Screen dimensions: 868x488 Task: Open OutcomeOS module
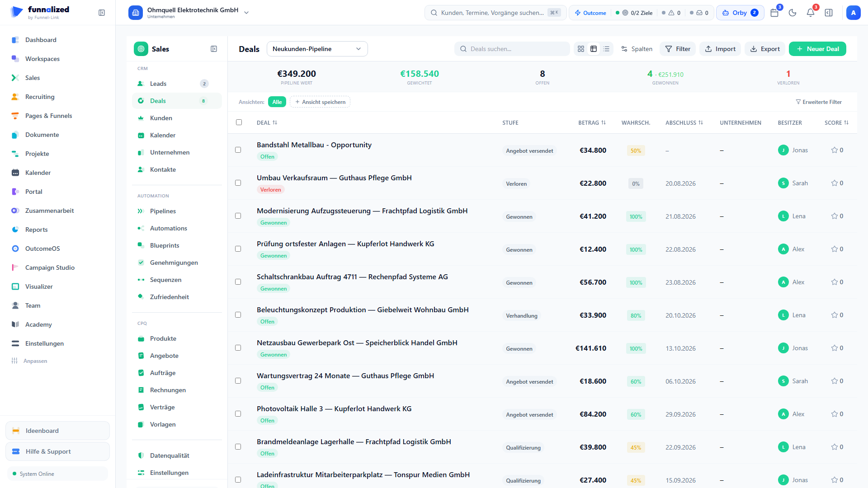(58, 249)
